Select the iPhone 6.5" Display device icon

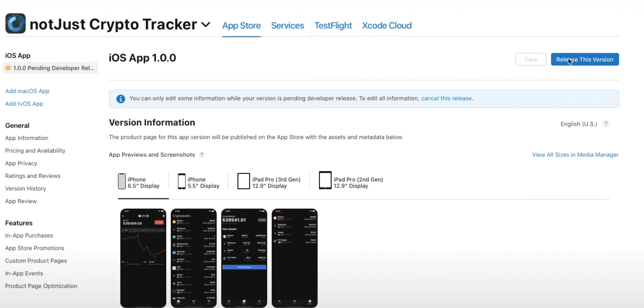point(121,181)
